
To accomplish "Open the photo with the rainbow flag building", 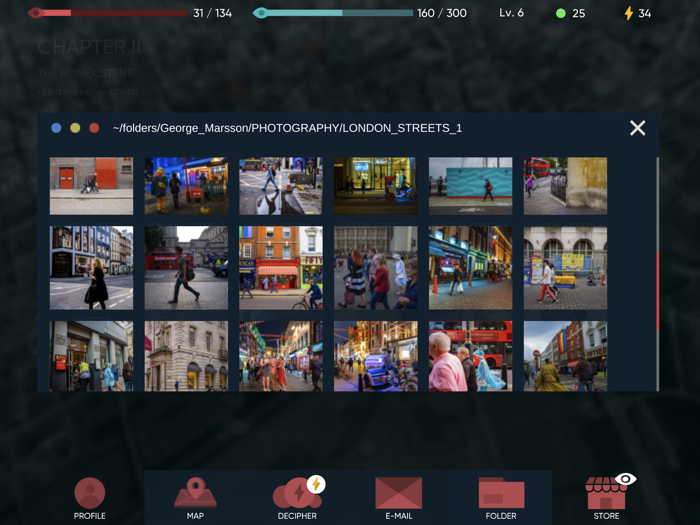I will 565,356.
